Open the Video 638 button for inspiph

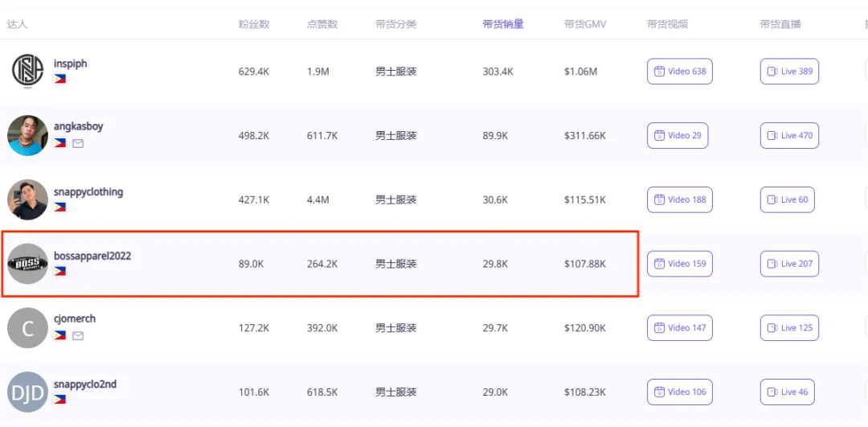pyautogui.click(x=680, y=72)
